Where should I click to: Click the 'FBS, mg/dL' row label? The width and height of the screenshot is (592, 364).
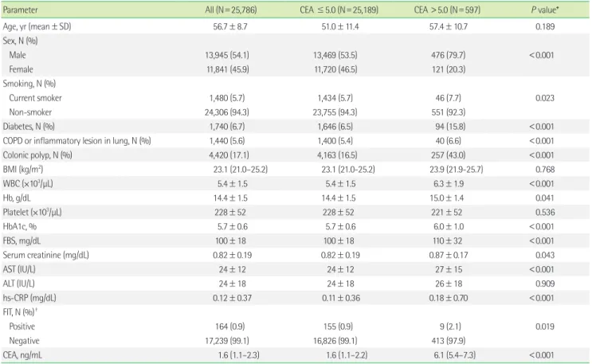pyautogui.click(x=22, y=241)
